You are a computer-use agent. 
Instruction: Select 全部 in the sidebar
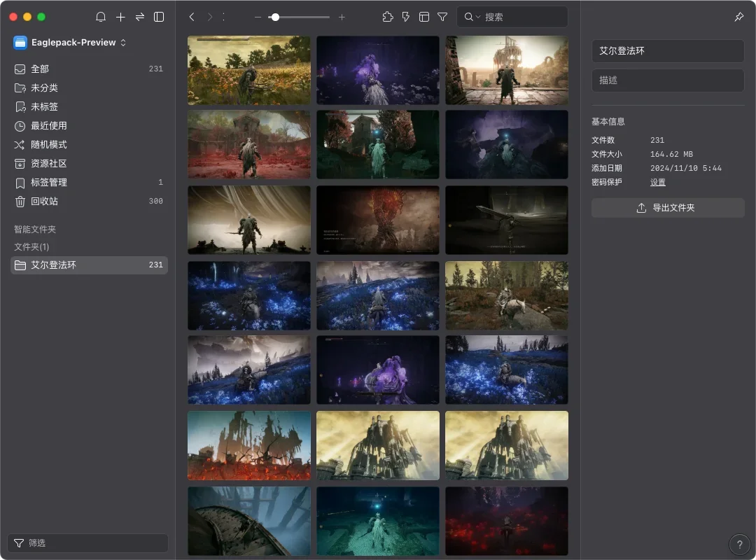89,69
